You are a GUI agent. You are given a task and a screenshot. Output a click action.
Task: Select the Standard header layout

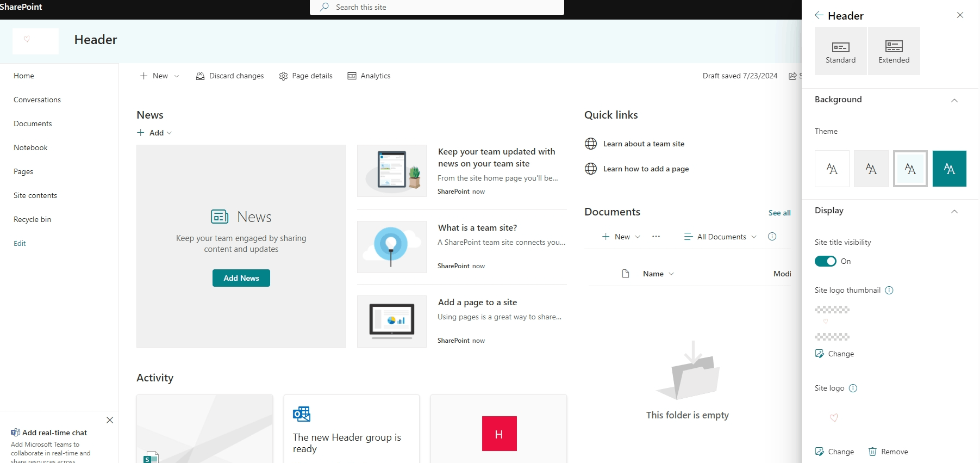840,51
